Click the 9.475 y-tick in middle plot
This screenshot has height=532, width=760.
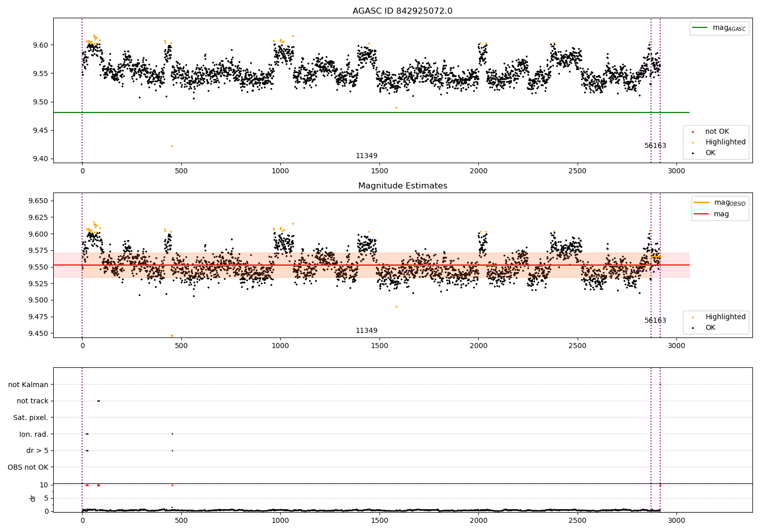37,317
